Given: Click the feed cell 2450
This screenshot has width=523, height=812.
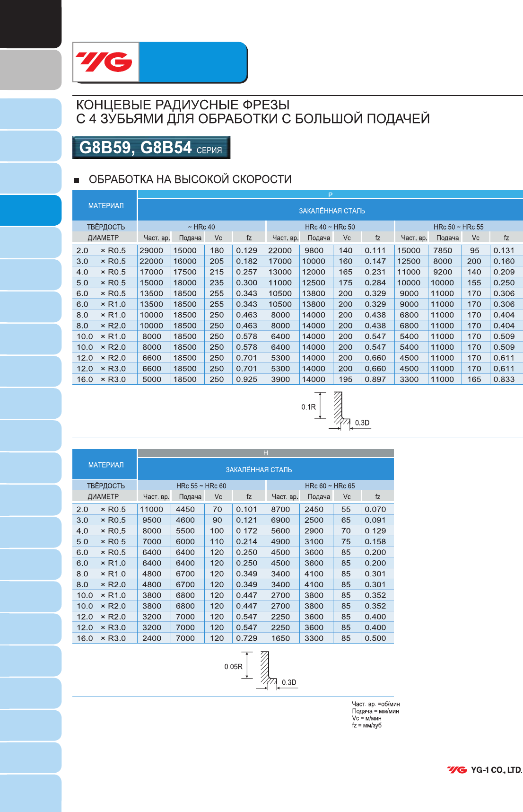Looking at the screenshot, I should [x=314, y=509].
